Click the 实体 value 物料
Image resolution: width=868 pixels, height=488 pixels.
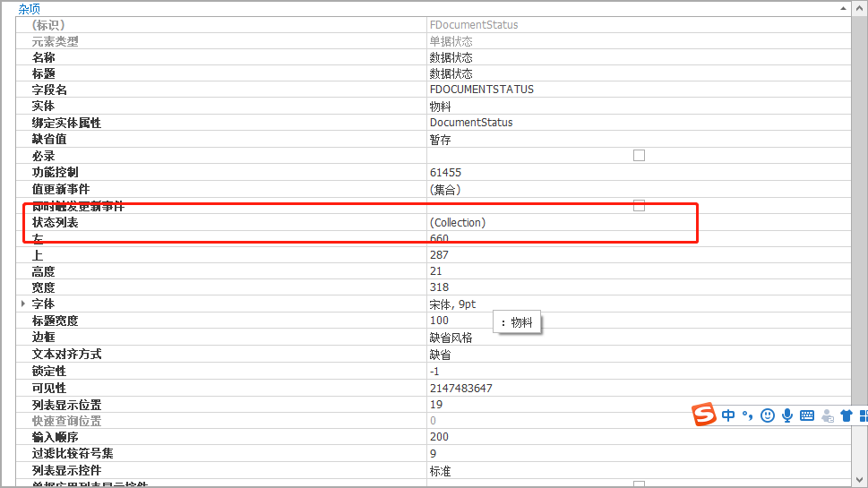[440, 107]
